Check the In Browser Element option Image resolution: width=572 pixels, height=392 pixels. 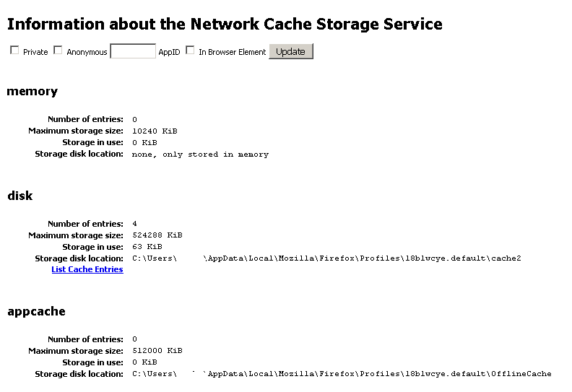(x=190, y=51)
